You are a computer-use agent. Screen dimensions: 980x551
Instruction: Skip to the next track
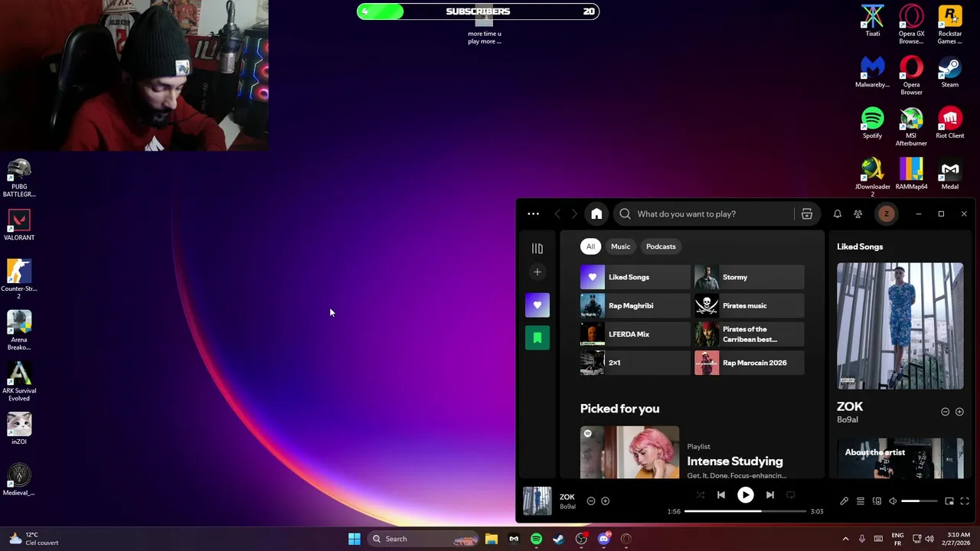[x=769, y=495]
